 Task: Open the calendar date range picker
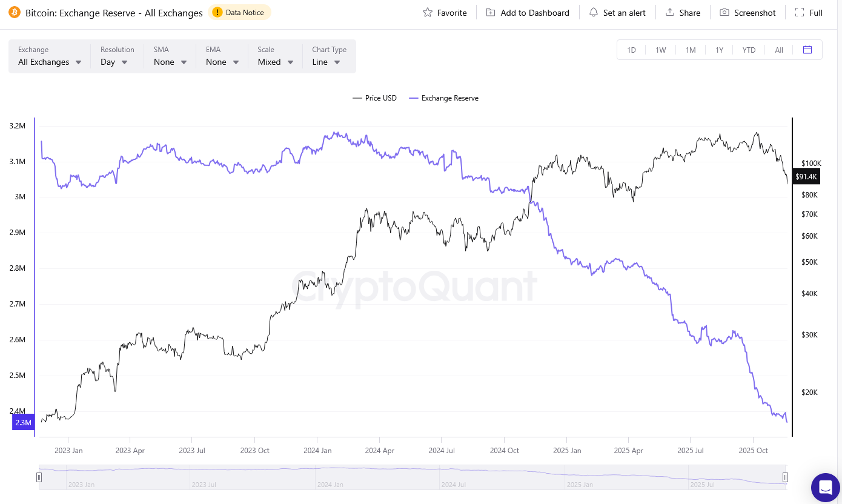[807, 50]
